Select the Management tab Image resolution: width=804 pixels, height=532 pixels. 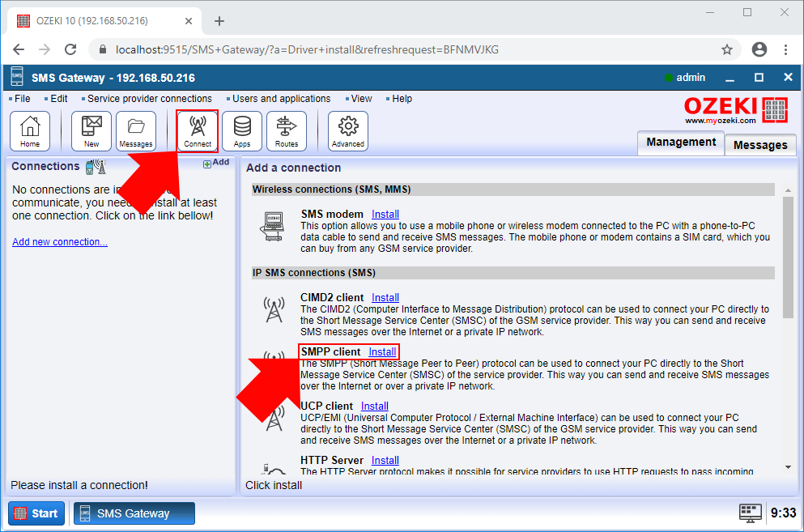[680, 143]
